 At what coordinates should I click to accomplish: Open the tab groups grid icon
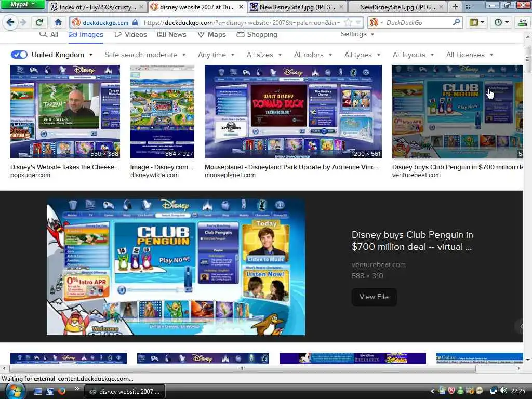click(x=468, y=6)
